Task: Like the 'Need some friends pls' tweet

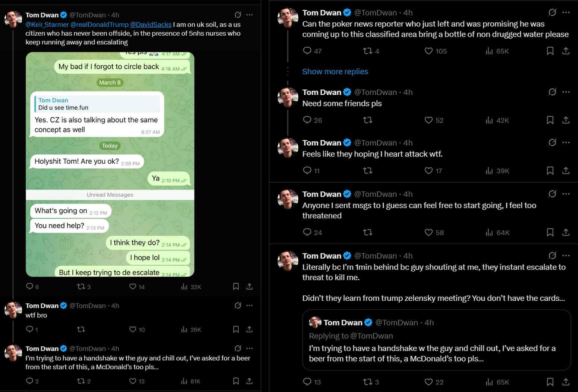Action: click(429, 120)
